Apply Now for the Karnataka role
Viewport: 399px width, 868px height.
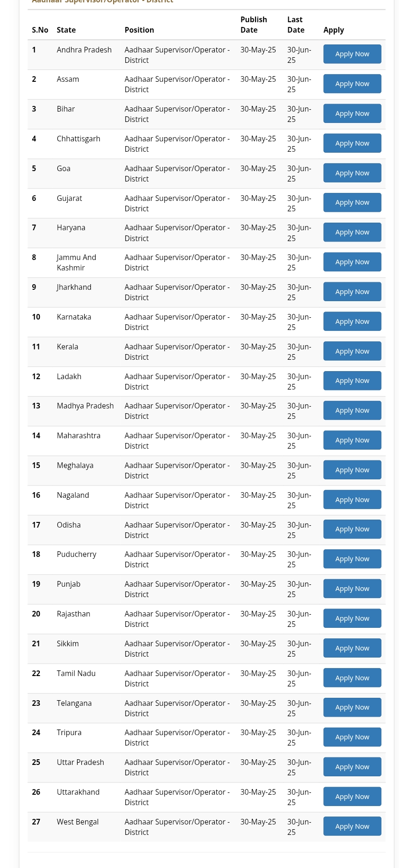pos(352,321)
